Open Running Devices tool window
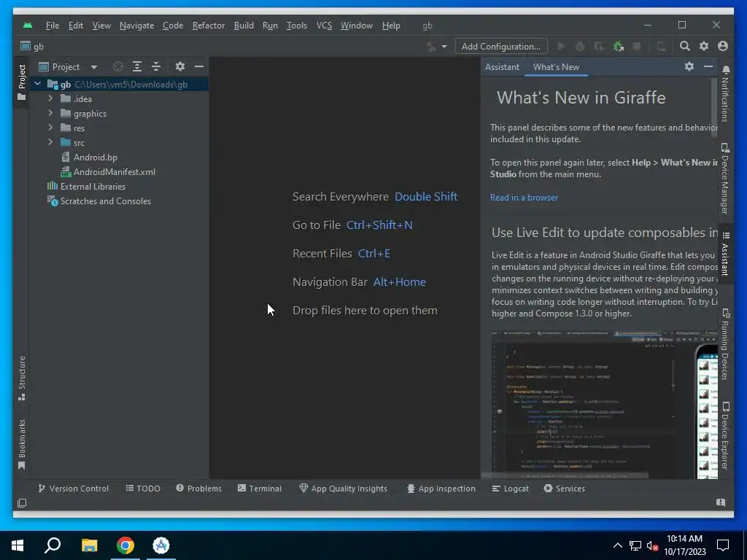The height and width of the screenshot is (560, 747). (725, 344)
